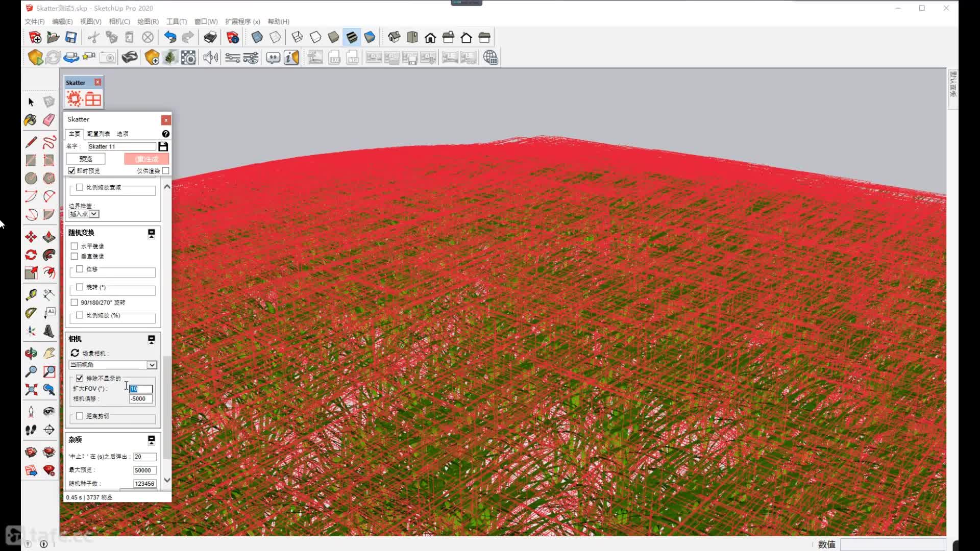Enable the 90/180/270° 旋转 checkbox
The image size is (980, 551).
75,303
